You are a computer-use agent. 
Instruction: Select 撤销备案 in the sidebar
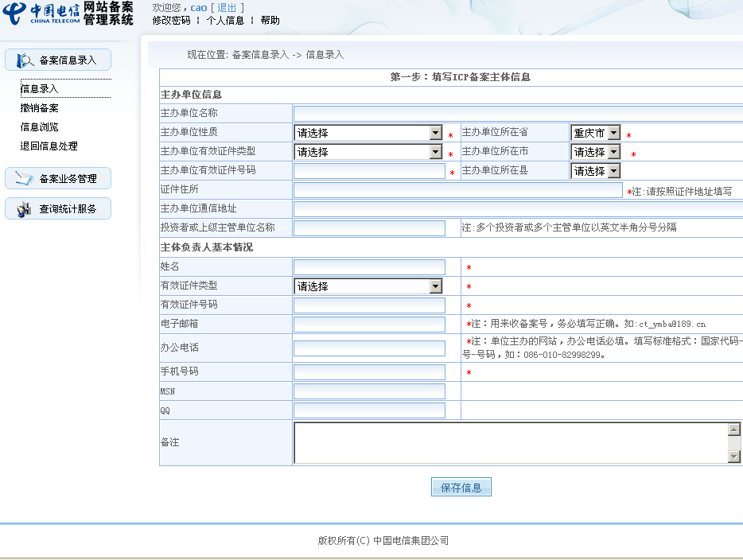[40, 108]
